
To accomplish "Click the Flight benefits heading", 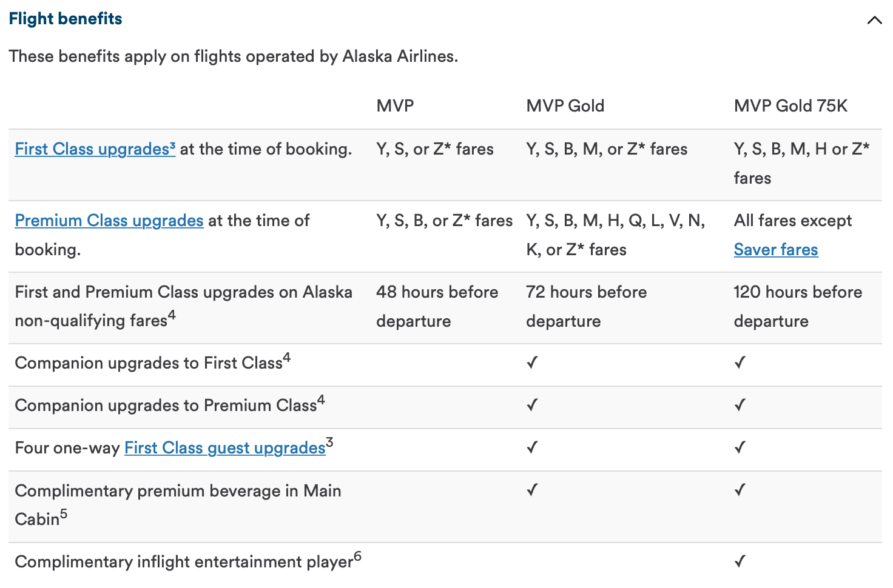I will pos(66,19).
